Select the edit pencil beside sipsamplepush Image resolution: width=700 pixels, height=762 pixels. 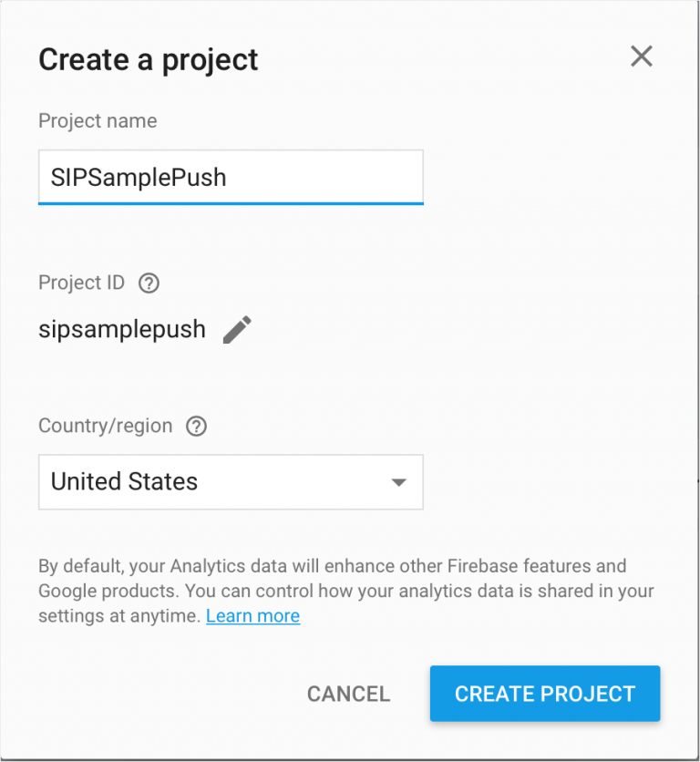238,329
